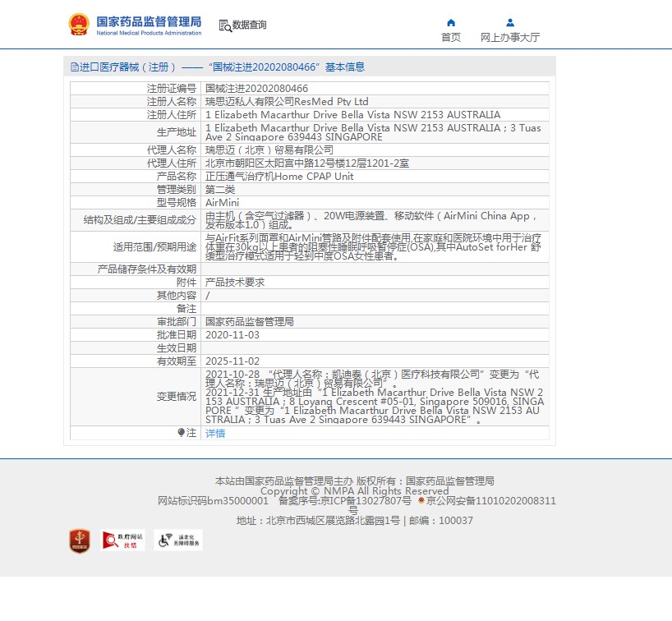Open the 政府网站找错 badge

tap(123, 540)
